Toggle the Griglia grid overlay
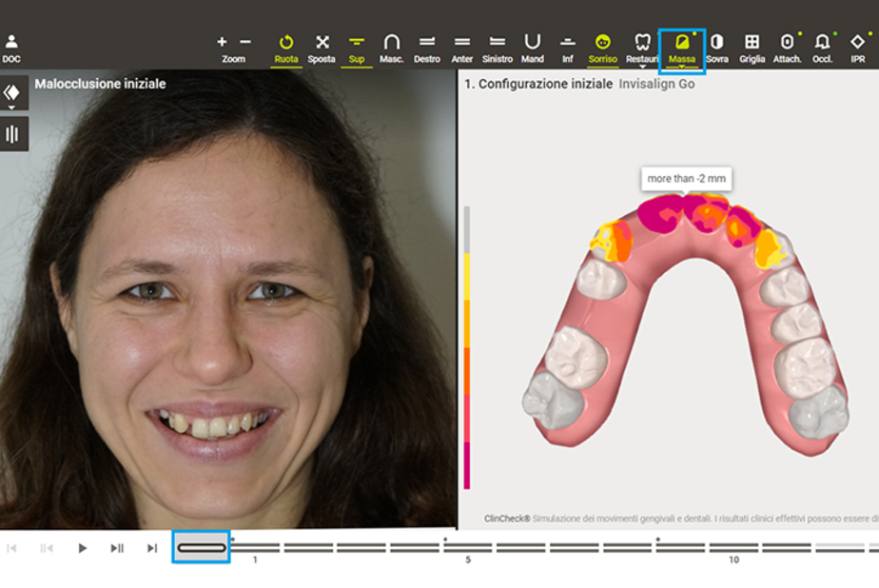 coord(751,43)
